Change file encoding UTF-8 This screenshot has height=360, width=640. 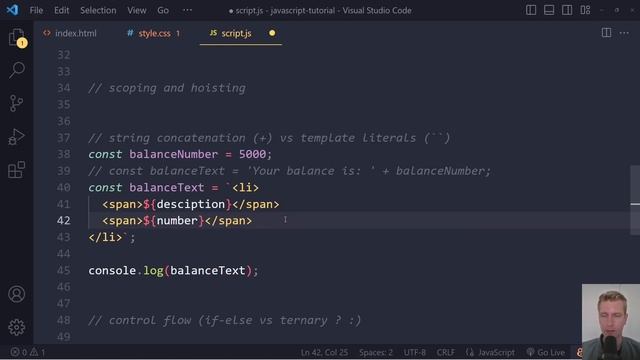pos(415,352)
